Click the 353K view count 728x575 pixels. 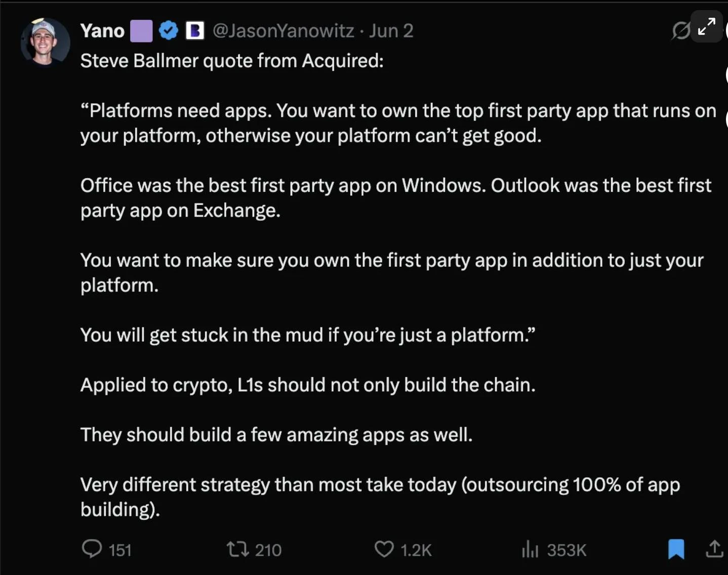pyautogui.click(x=566, y=550)
